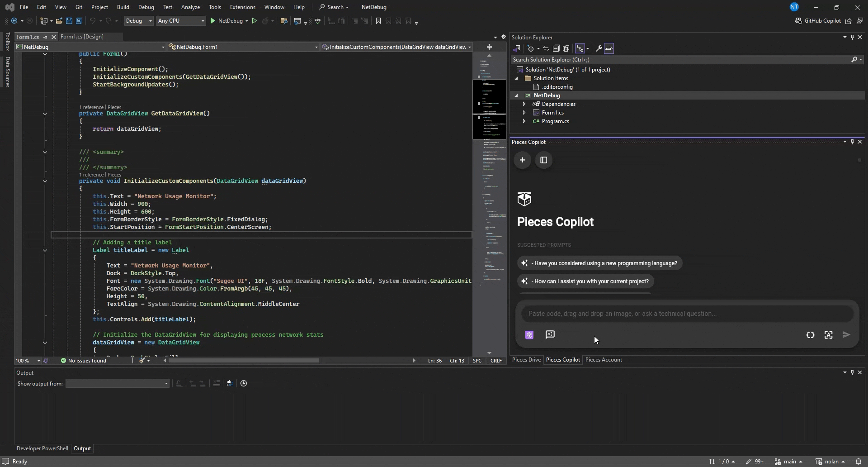Click the CRLF line ending indicator
The width and height of the screenshot is (868, 467).
click(x=496, y=361)
